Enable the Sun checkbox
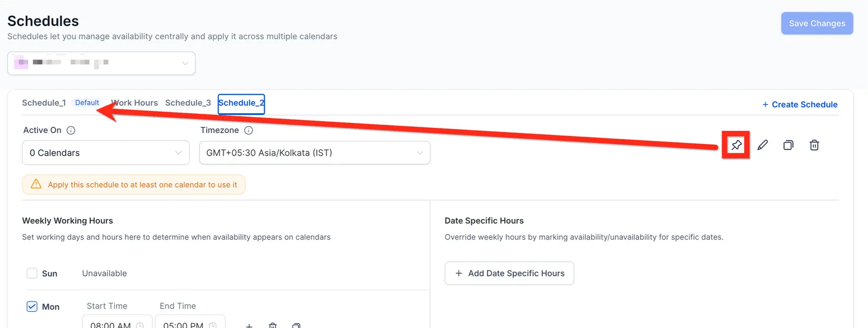Viewport: 868px width, 328px height. point(32,273)
